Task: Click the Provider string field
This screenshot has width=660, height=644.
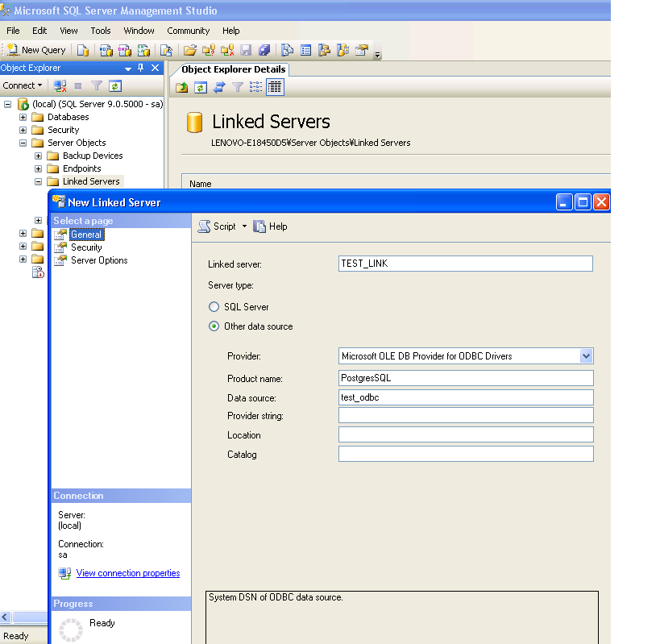Action: [x=466, y=415]
